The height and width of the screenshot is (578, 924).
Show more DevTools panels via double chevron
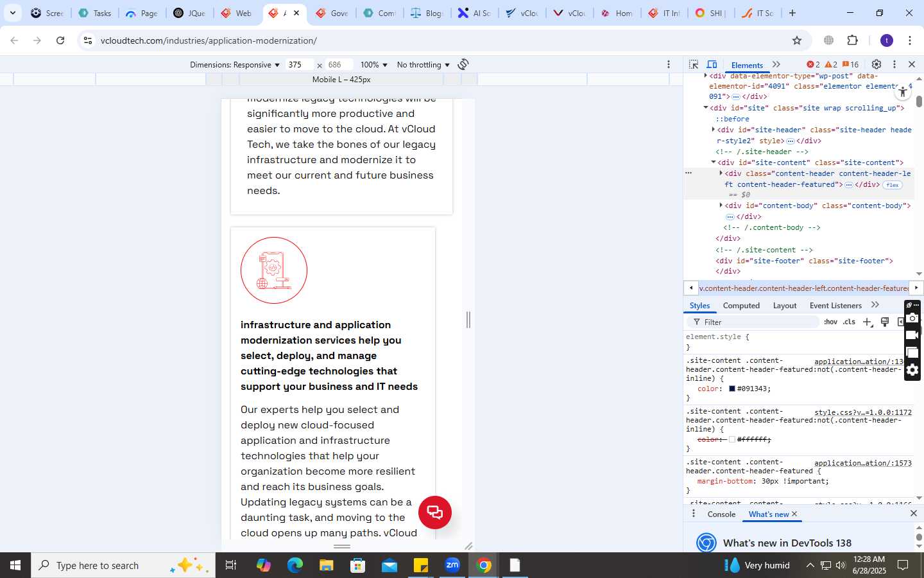coord(776,64)
